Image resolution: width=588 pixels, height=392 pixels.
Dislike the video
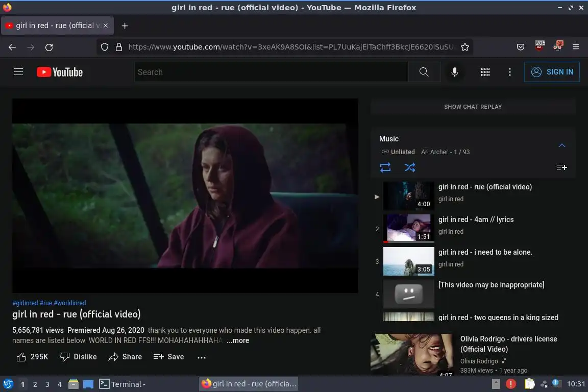click(x=79, y=357)
